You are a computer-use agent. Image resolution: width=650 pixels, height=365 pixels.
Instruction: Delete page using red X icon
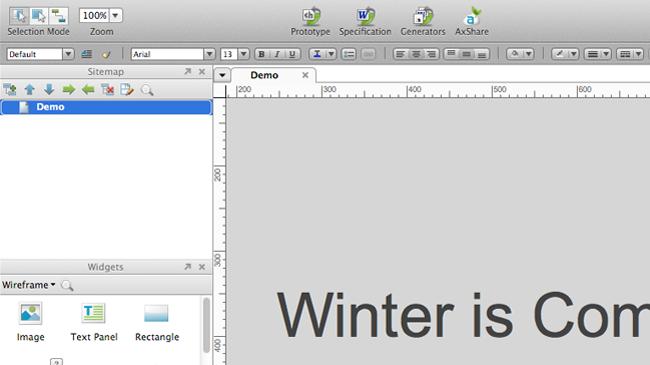click(x=107, y=89)
